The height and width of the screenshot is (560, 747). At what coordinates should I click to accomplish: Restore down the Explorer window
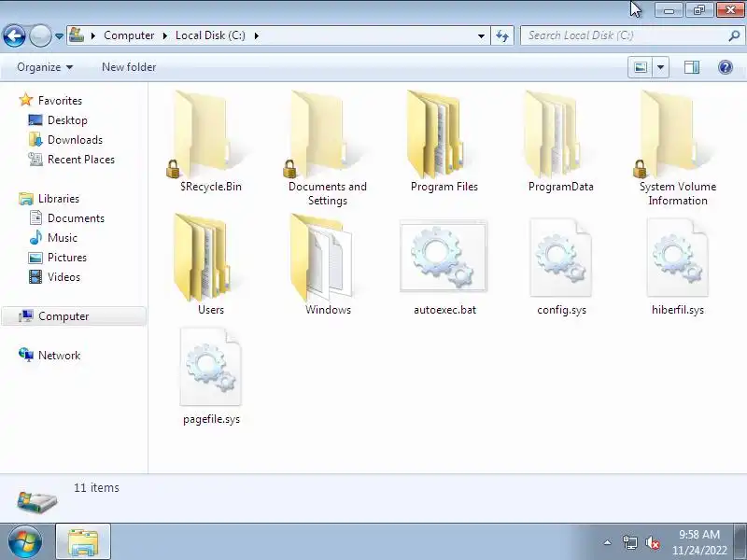point(699,10)
